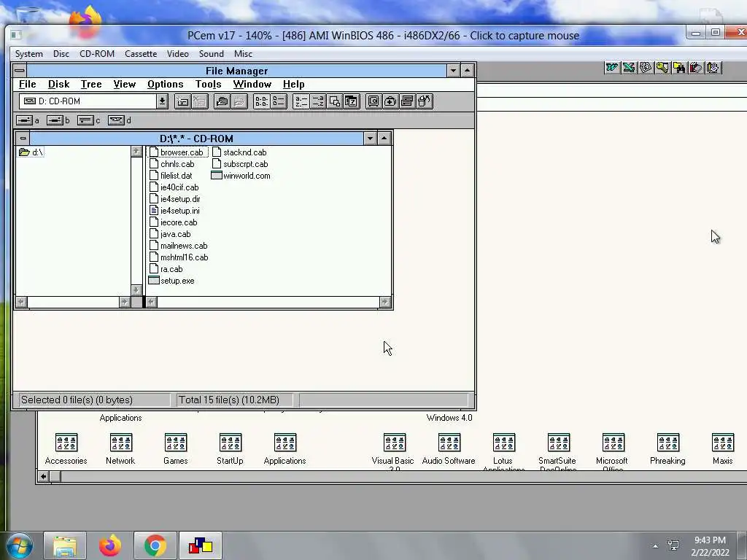Open Tree menu in File Manager
The width and height of the screenshot is (747, 560).
(91, 85)
